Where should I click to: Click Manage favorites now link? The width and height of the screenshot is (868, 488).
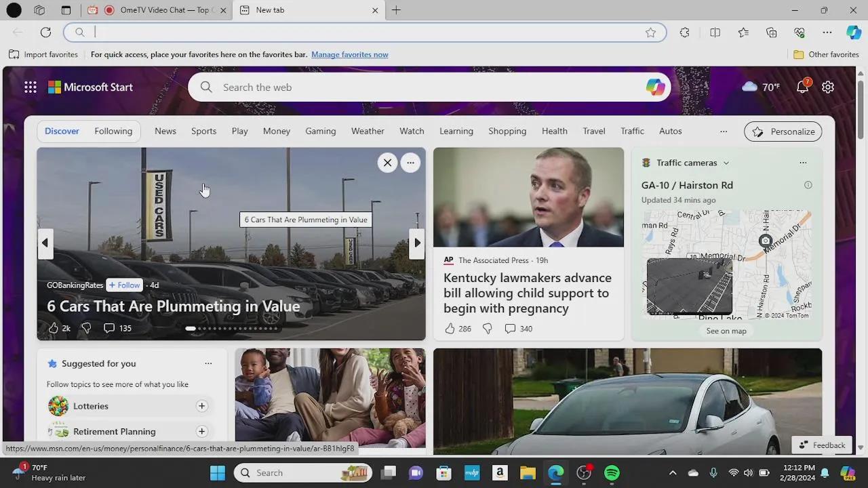[x=350, y=55]
